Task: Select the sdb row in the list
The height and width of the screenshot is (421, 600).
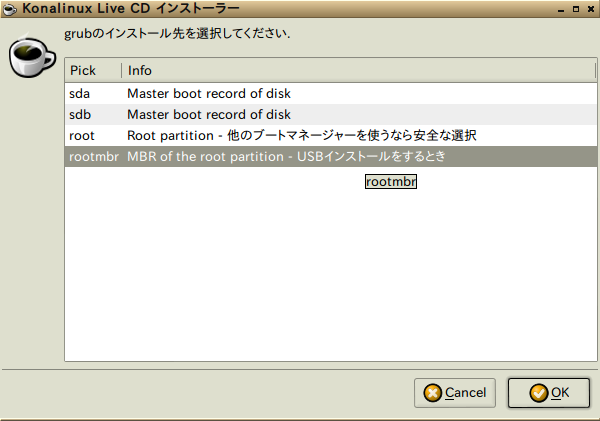Action: pyautogui.click(x=331, y=114)
